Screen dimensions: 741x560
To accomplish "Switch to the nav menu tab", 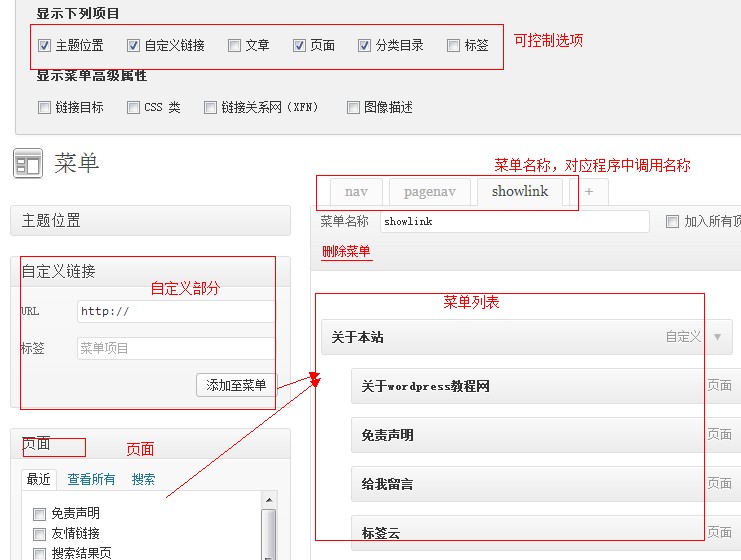I will coord(356,192).
